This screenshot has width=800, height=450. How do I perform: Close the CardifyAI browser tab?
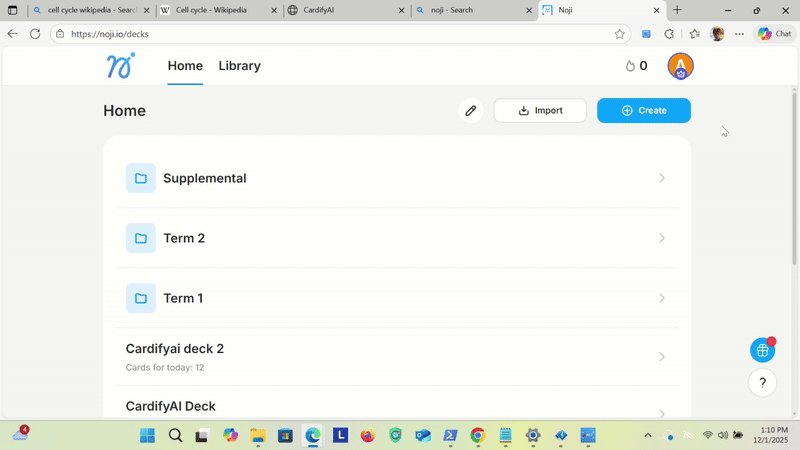pos(402,10)
